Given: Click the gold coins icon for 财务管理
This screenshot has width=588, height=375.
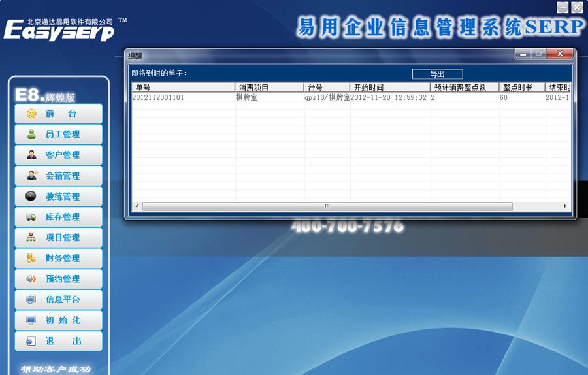Looking at the screenshot, I should pos(31,257).
